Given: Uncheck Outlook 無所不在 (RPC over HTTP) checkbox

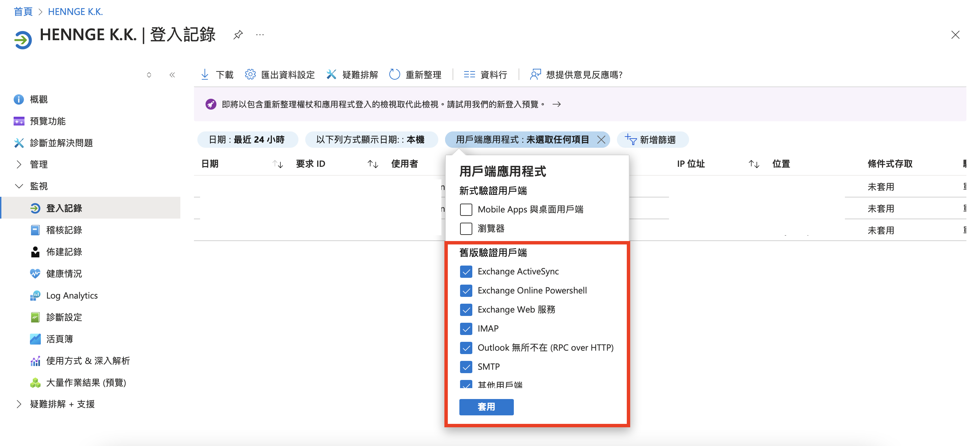Looking at the screenshot, I should click(x=466, y=348).
